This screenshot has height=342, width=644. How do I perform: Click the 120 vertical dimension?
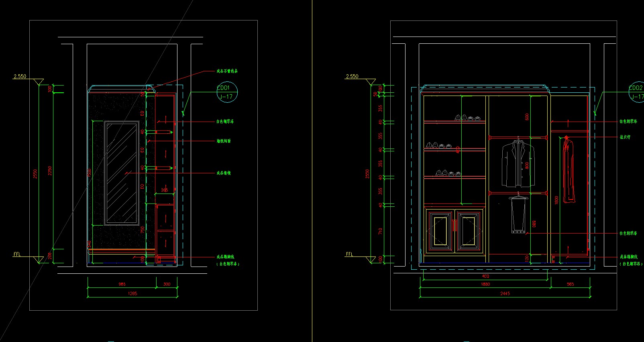527,259
